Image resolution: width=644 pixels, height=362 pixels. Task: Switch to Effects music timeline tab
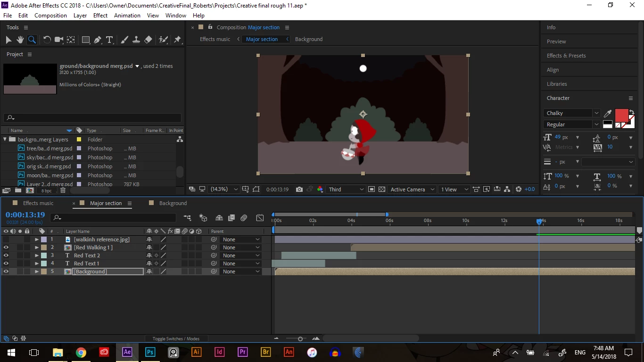(38, 203)
